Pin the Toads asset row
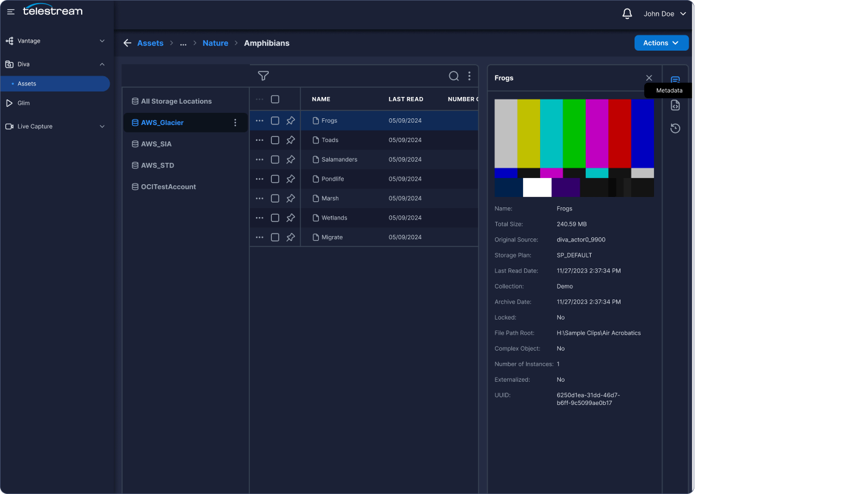Viewport: 868px width, 494px height. click(291, 140)
